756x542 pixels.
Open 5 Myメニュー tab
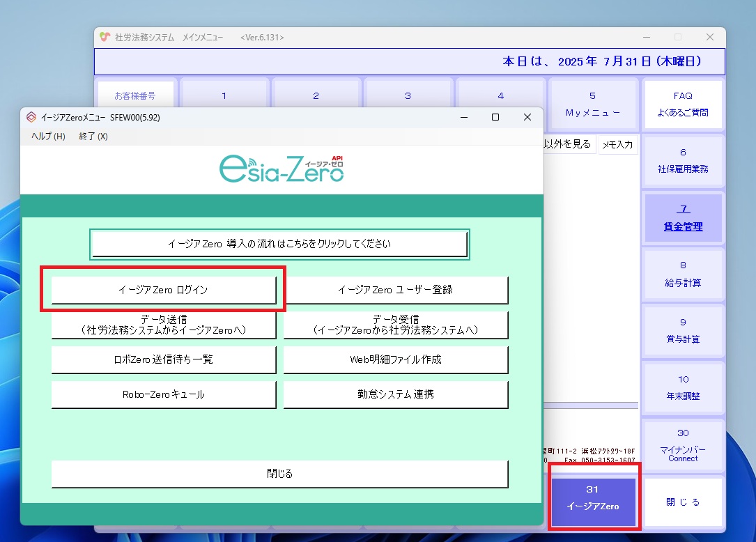pyautogui.click(x=592, y=104)
